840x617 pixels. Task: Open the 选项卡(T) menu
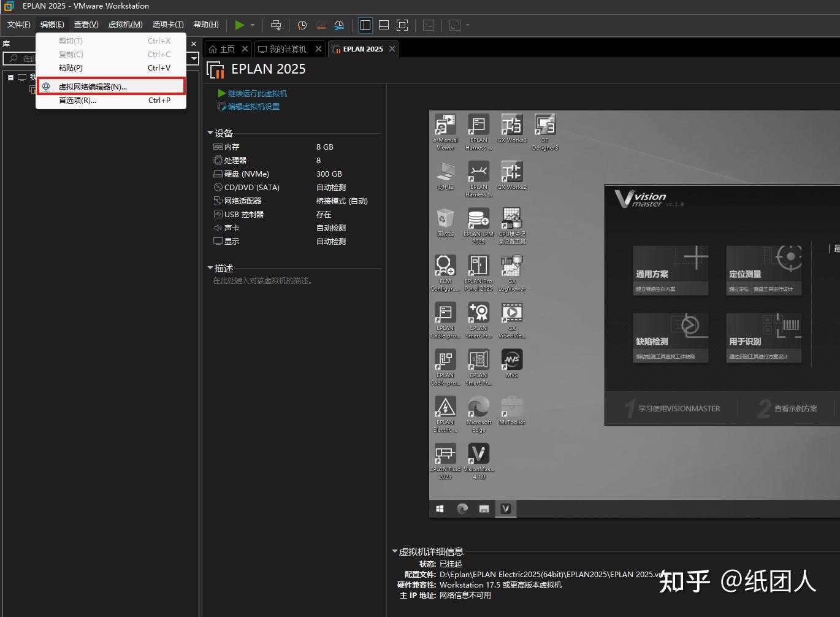[x=167, y=25]
